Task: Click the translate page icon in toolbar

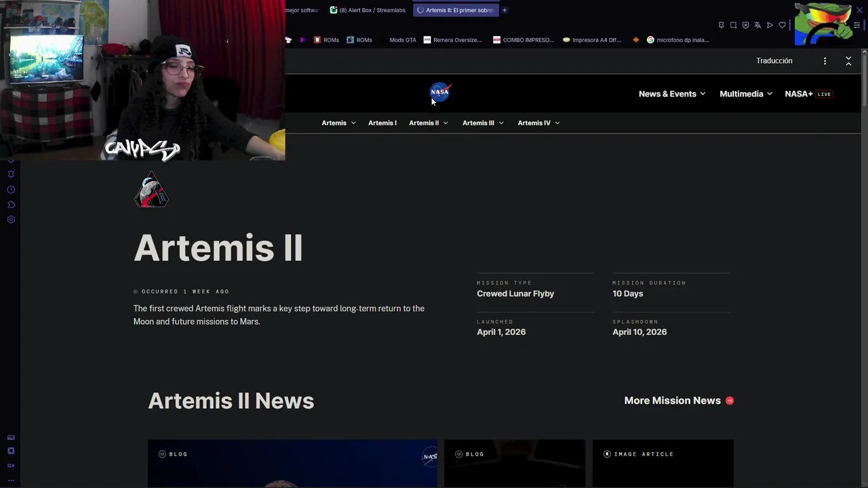Action: (x=757, y=25)
